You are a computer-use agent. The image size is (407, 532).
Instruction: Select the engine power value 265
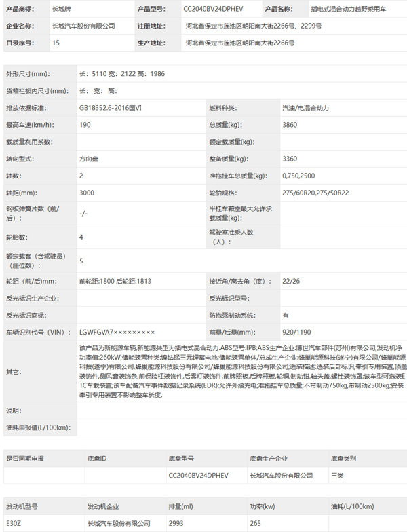(x=255, y=524)
